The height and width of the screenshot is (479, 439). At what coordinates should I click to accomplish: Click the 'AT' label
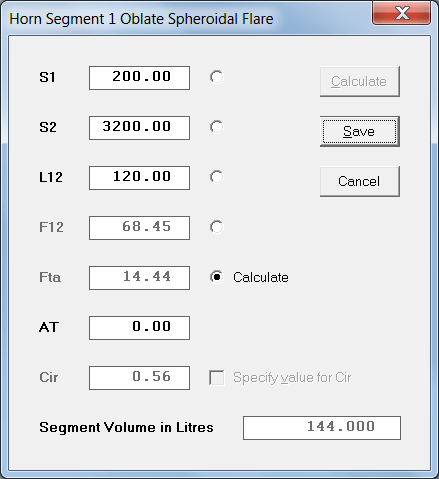(49, 327)
